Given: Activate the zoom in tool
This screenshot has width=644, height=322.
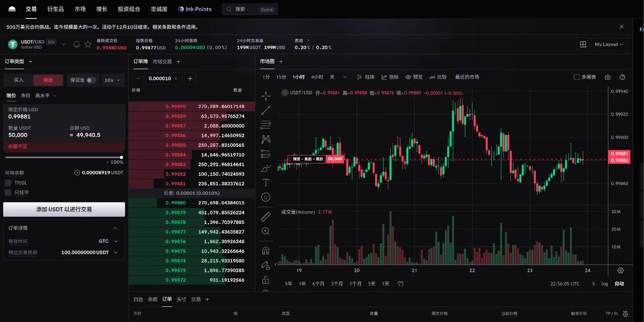Looking at the screenshot, I should [266, 231].
